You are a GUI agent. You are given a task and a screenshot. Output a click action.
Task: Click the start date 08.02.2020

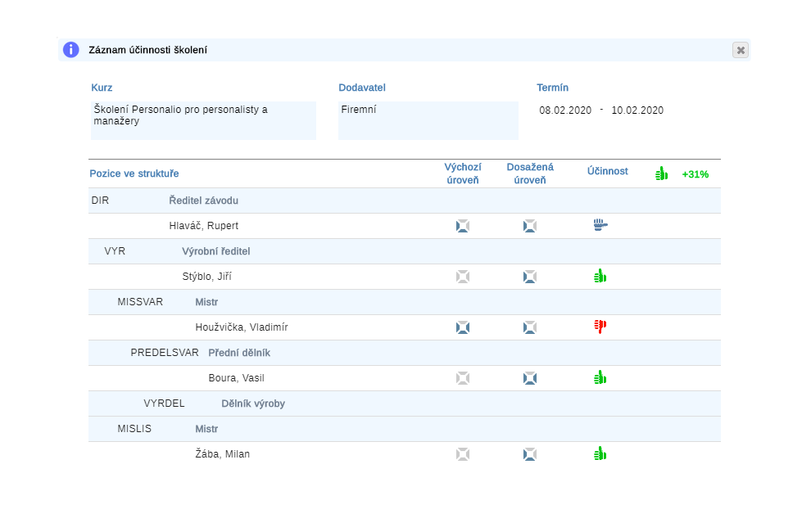pos(564,110)
